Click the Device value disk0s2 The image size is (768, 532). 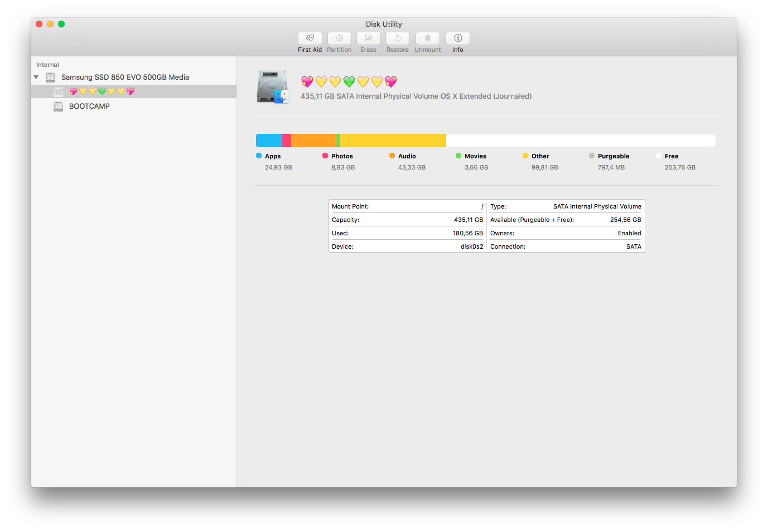point(472,246)
